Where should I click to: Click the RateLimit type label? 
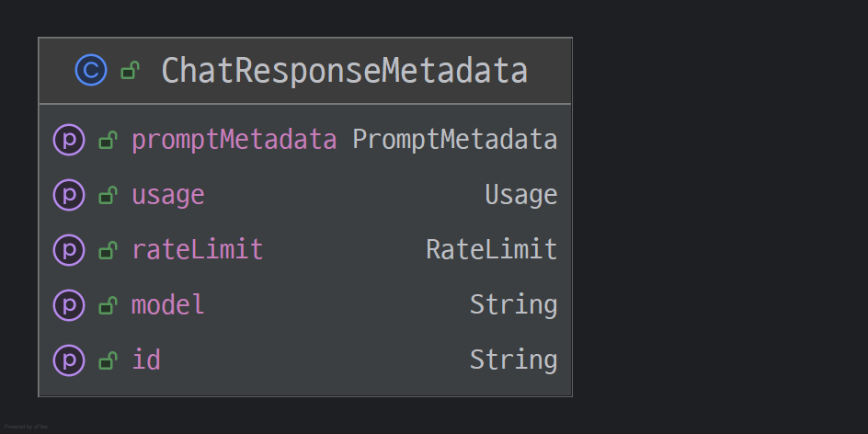492,249
